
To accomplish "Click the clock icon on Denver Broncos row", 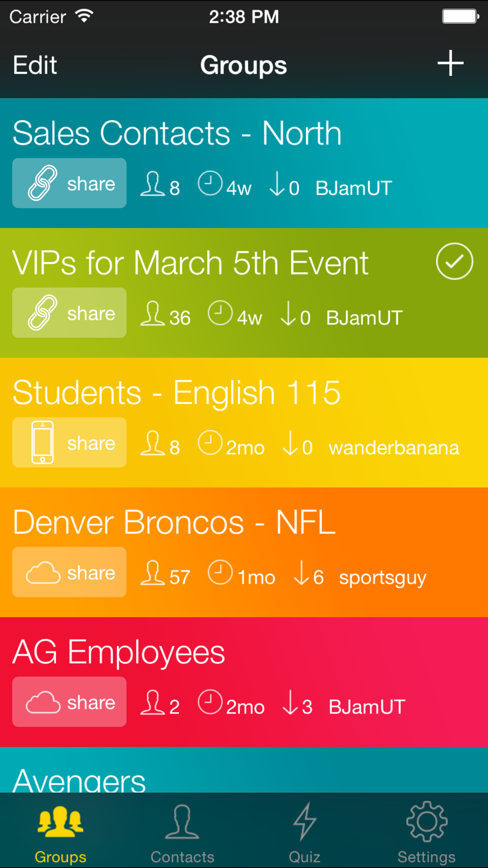I will [x=220, y=572].
